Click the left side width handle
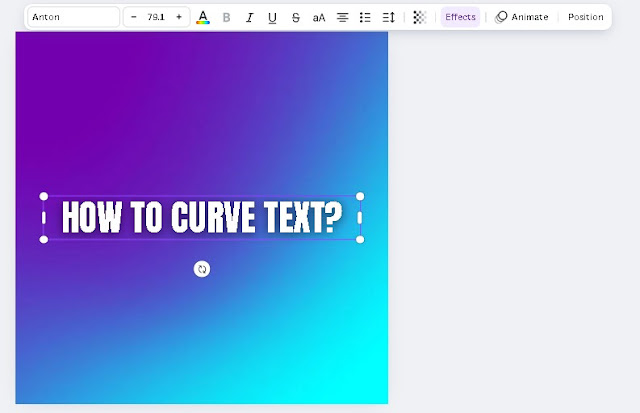This screenshot has height=413, width=640. tap(44, 218)
